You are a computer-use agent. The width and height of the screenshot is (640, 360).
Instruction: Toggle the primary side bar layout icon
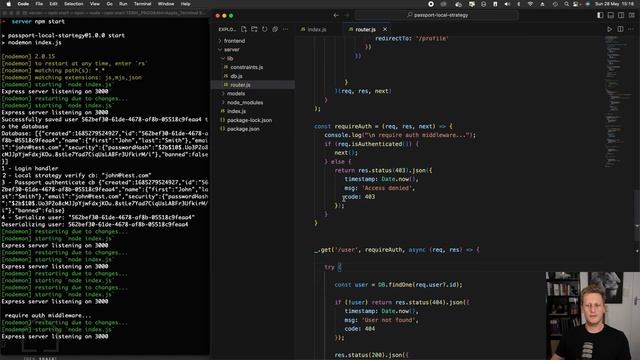[600, 15]
